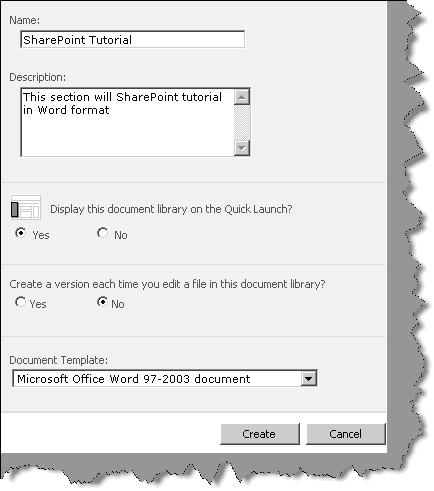Click the Yes label for Quick Launch option

point(41,235)
